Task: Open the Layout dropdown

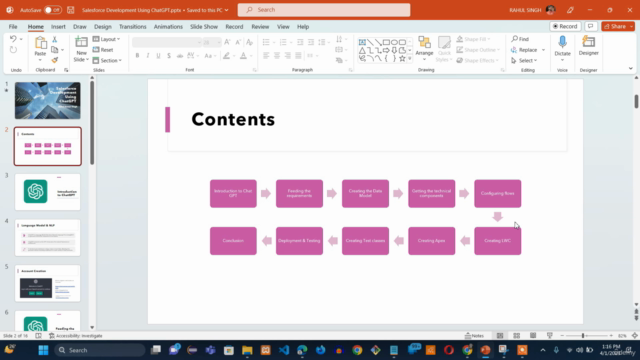Action: click(x=106, y=39)
